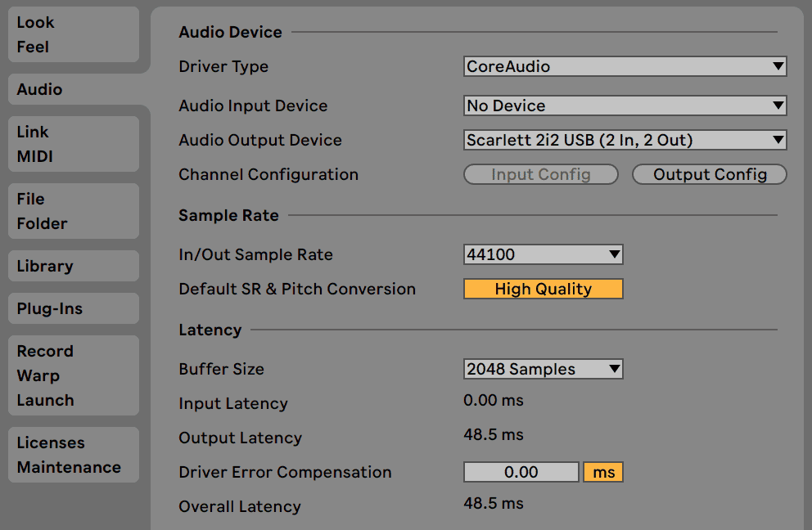The width and height of the screenshot is (812, 530).
Task: Expand the Driver Type CoreAudio dropdown
Action: [x=625, y=66]
